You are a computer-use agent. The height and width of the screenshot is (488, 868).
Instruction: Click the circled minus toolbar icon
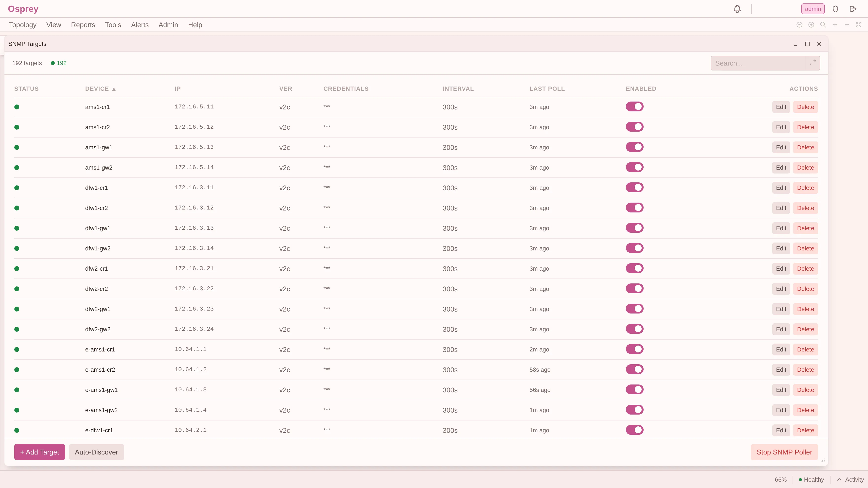click(799, 25)
